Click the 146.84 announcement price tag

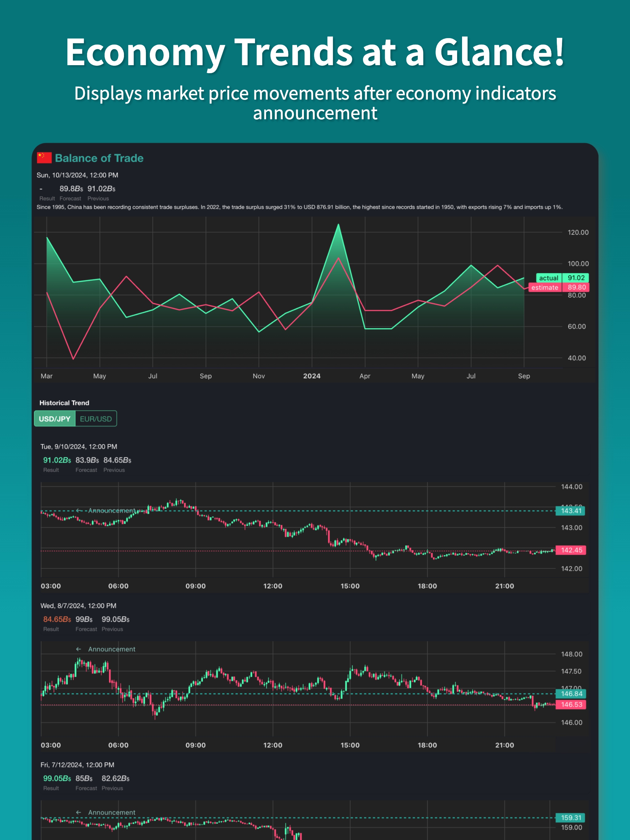pos(571,694)
